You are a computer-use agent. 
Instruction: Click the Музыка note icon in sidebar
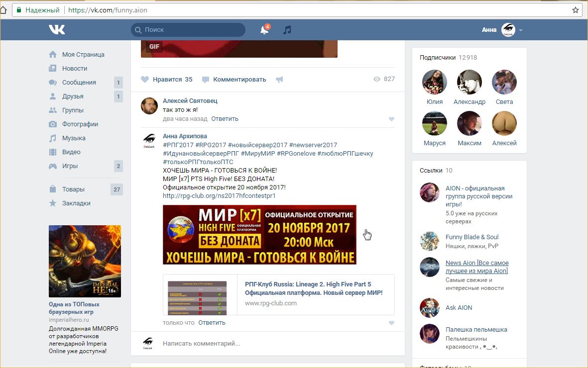tap(53, 138)
